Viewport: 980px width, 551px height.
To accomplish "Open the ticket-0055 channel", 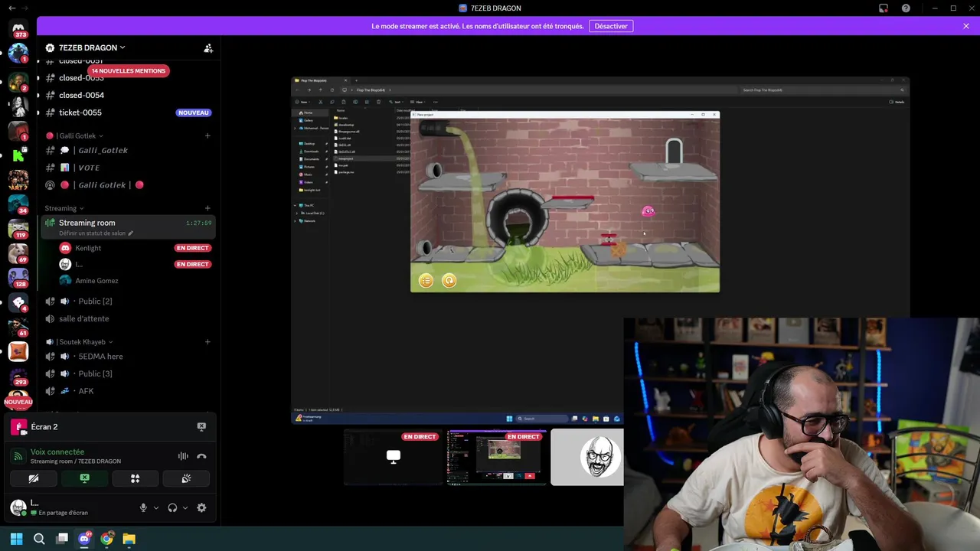I will [x=127, y=112].
